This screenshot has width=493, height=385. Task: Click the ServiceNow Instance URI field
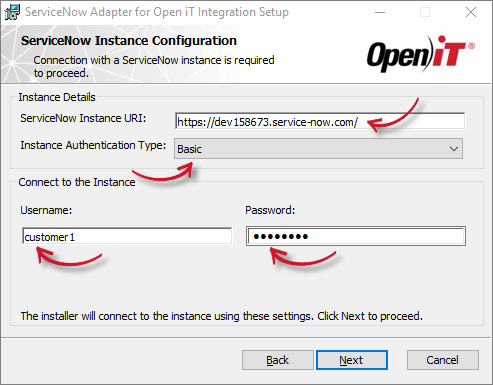click(320, 122)
